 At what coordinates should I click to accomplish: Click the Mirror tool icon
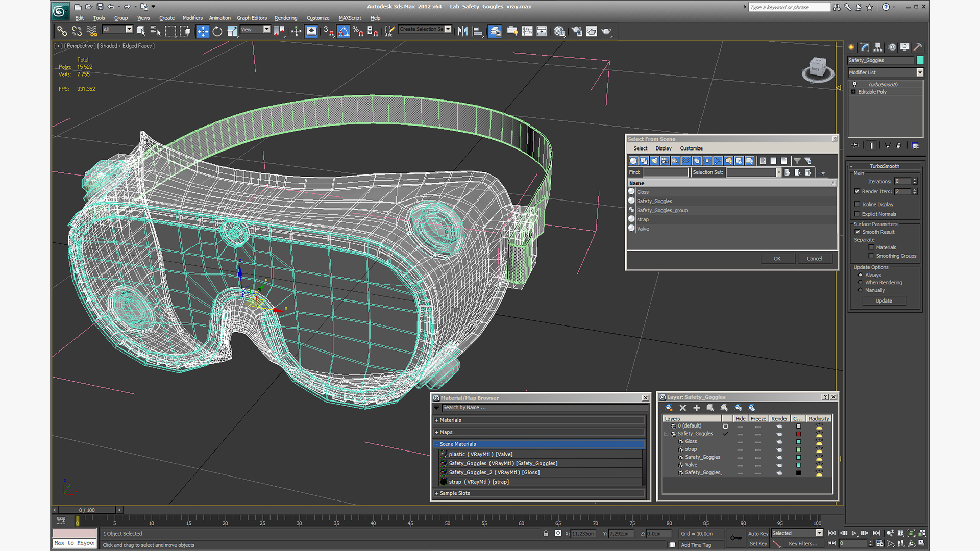462,31
